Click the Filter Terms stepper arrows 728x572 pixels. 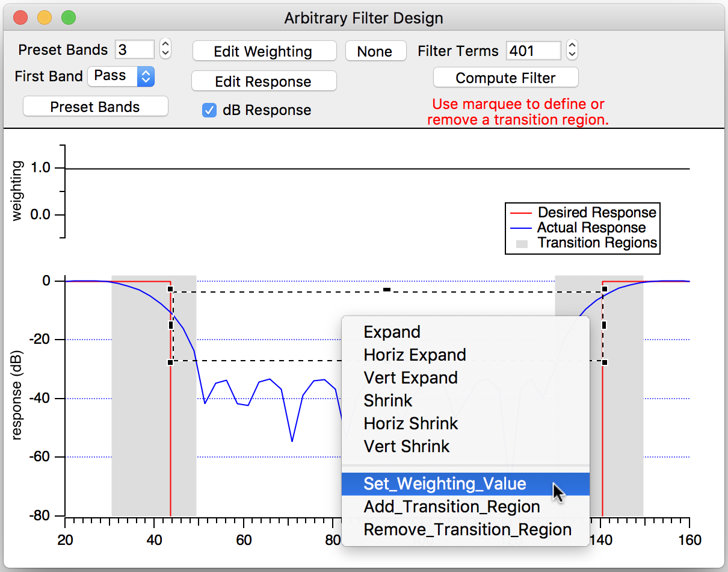(x=572, y=51)
